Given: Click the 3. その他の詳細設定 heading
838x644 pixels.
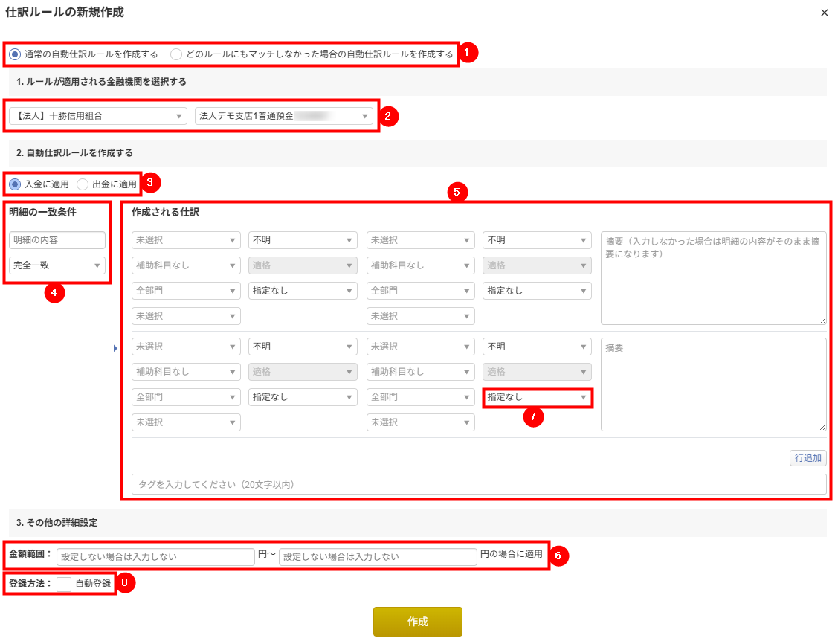Looking at the screenshot, I should [57, 523].
